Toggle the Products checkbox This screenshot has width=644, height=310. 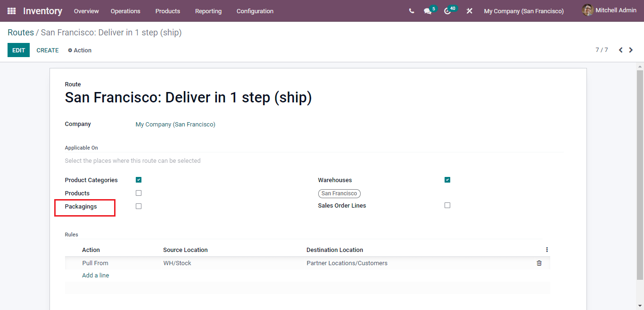point(139,193)
